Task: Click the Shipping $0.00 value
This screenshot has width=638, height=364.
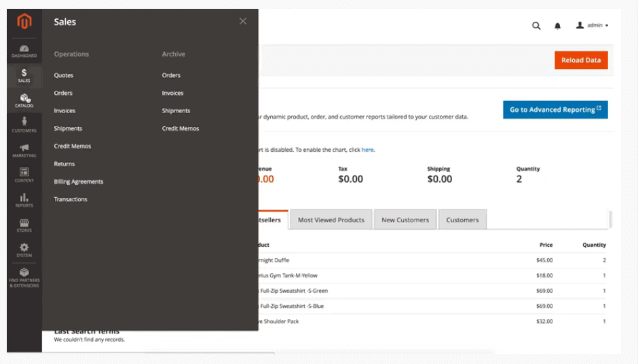Action: pos(439,179)
